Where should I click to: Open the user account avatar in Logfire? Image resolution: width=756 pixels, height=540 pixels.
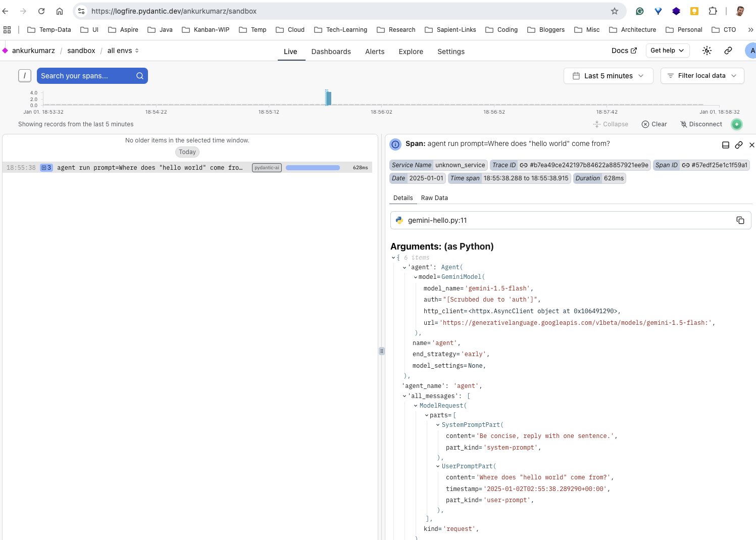[x=751, y=51]
